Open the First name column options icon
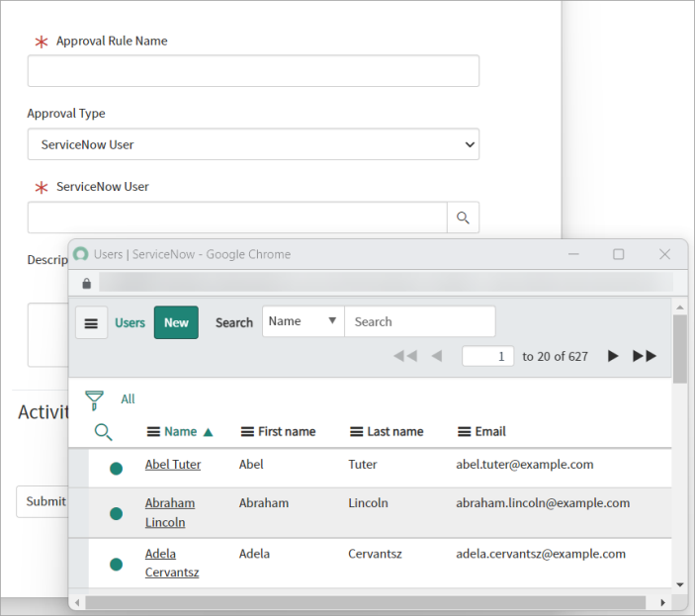This screenshot has width=695, height=616. point(247,432)
